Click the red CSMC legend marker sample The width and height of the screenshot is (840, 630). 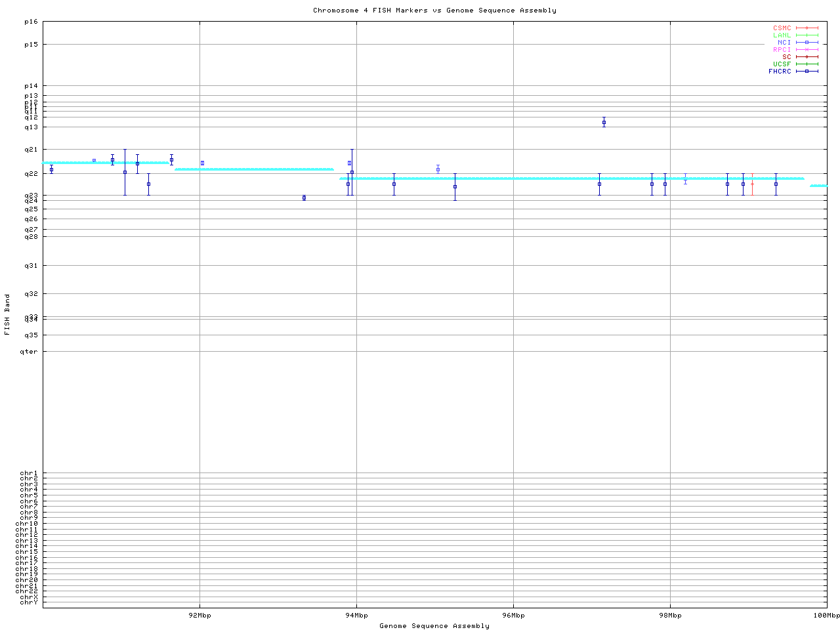pyautogui.click(x=807, y=28)
